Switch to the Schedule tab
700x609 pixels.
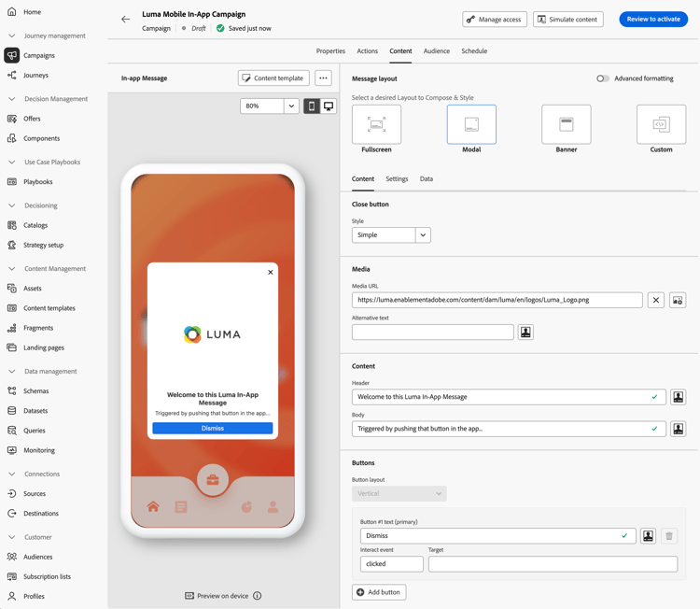point(474,51)
